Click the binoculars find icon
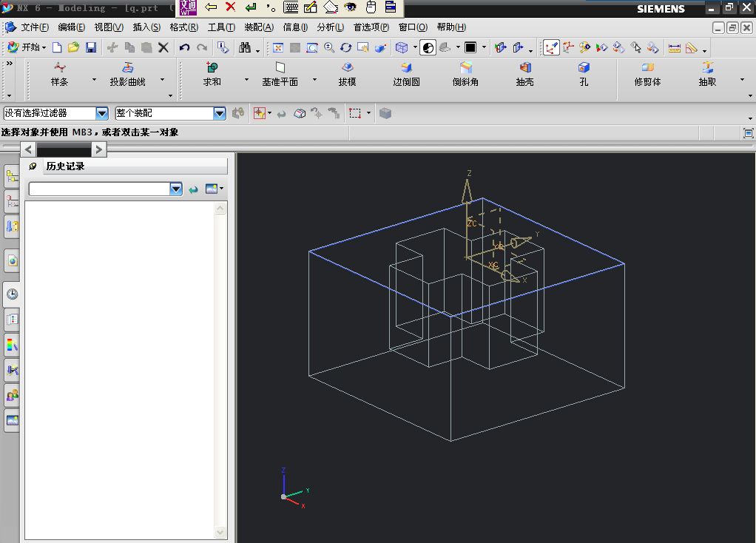 coord(245,47)
